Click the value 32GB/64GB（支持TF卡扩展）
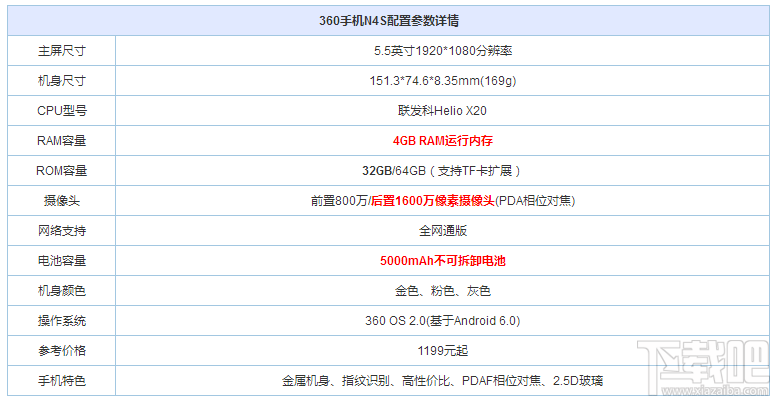The width and height of the screenshot is (777, 401). [x=443, y=171]
